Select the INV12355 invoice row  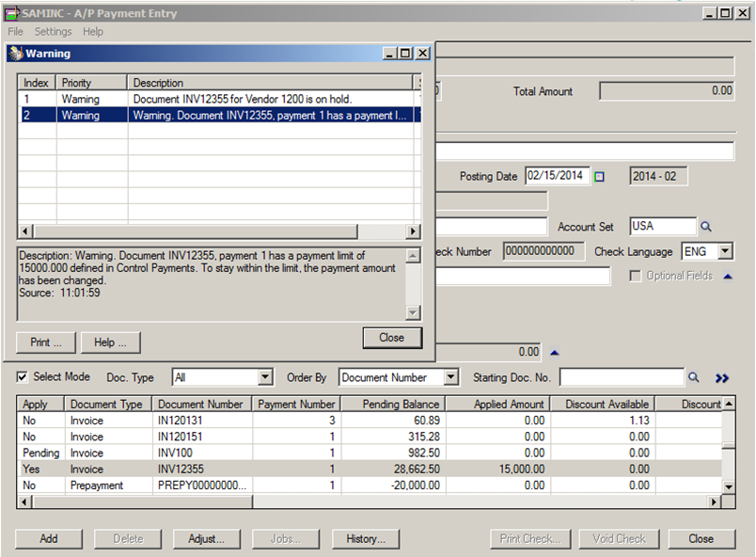[x=199, y=469]
